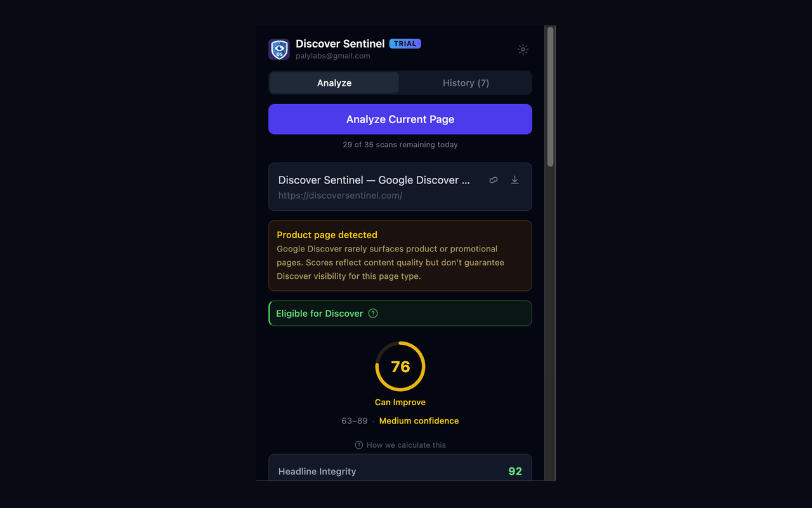The height and width of the screenshot is (508, 812).
Task: Copy the page link with the chain icon
Action: 494,180
